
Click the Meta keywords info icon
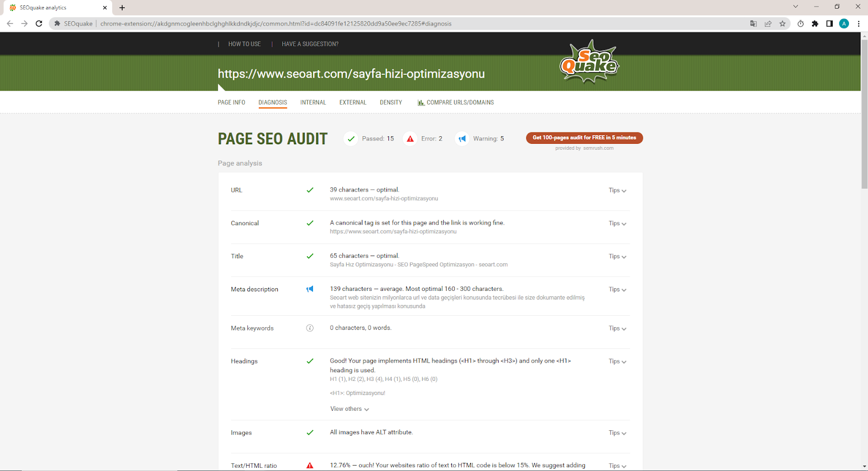pos(310,328)
